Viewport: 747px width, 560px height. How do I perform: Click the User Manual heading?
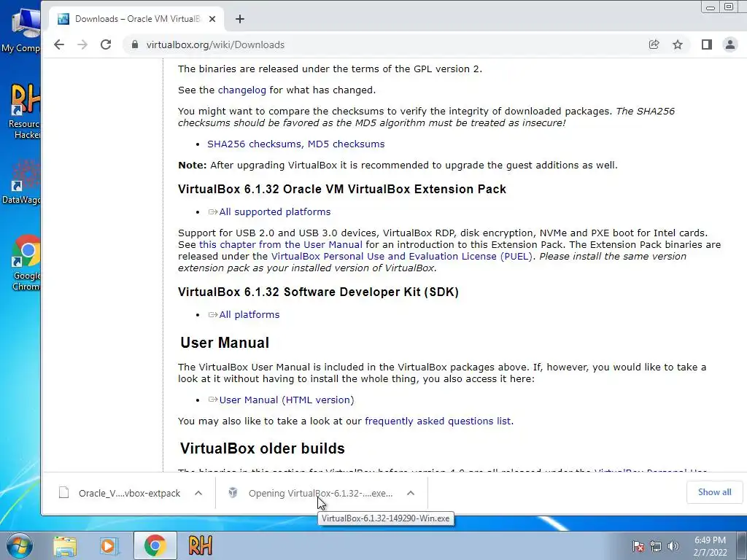click(225, 343)
